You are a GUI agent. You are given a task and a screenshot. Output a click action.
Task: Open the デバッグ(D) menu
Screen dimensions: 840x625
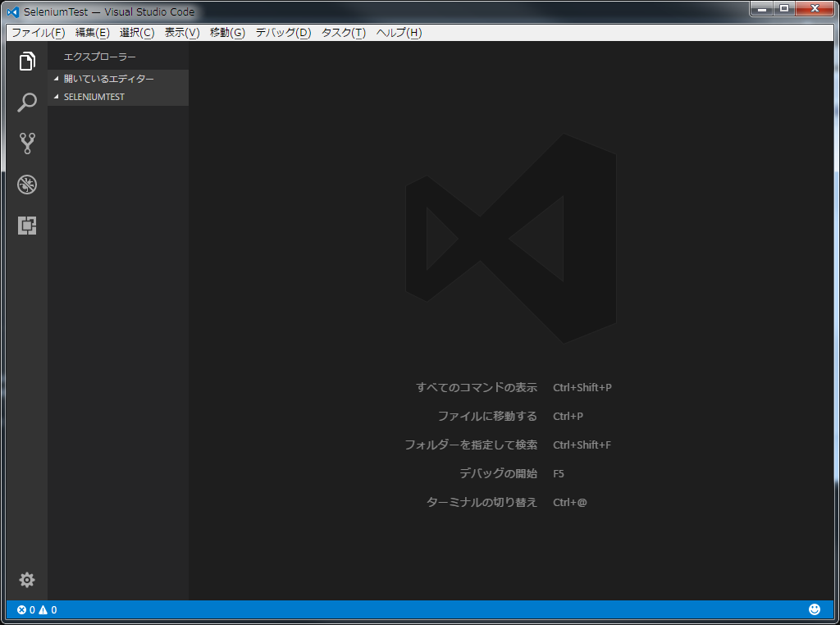pyautogui.click(x=283, y=33)
